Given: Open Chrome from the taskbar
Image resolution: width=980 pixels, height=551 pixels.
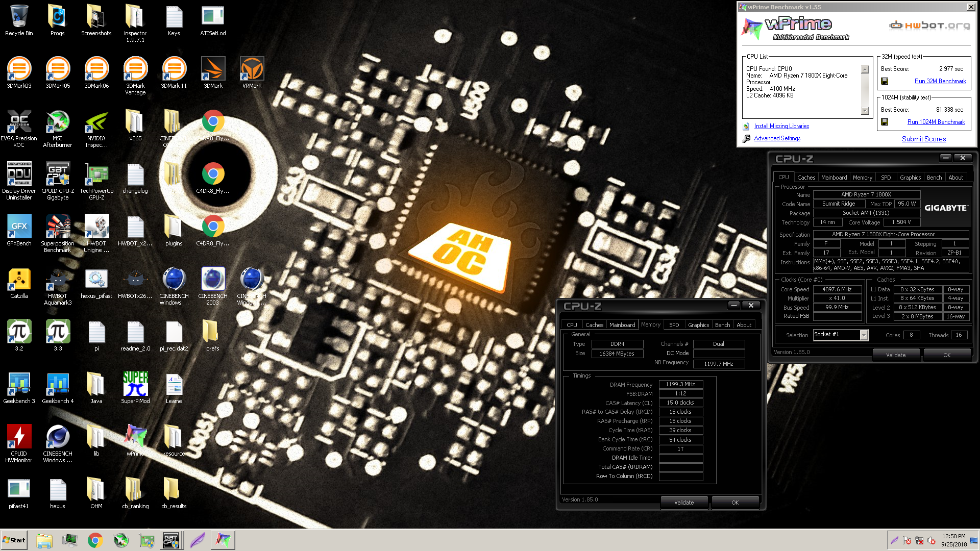Looking at the screenshot, I should [x=95, y=540].
